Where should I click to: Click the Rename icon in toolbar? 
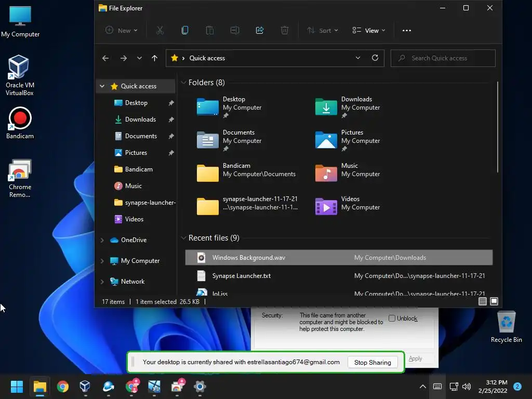tap(235, 31)
